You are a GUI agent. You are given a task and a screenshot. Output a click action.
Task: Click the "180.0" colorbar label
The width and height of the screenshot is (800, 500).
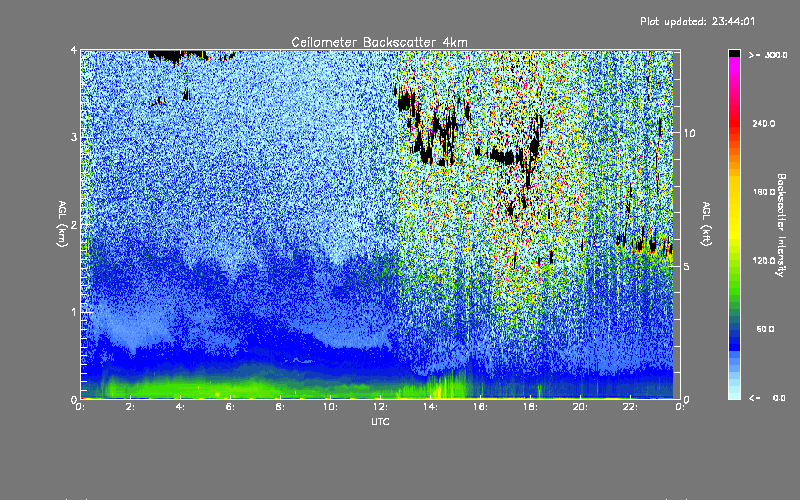point(763,192)
